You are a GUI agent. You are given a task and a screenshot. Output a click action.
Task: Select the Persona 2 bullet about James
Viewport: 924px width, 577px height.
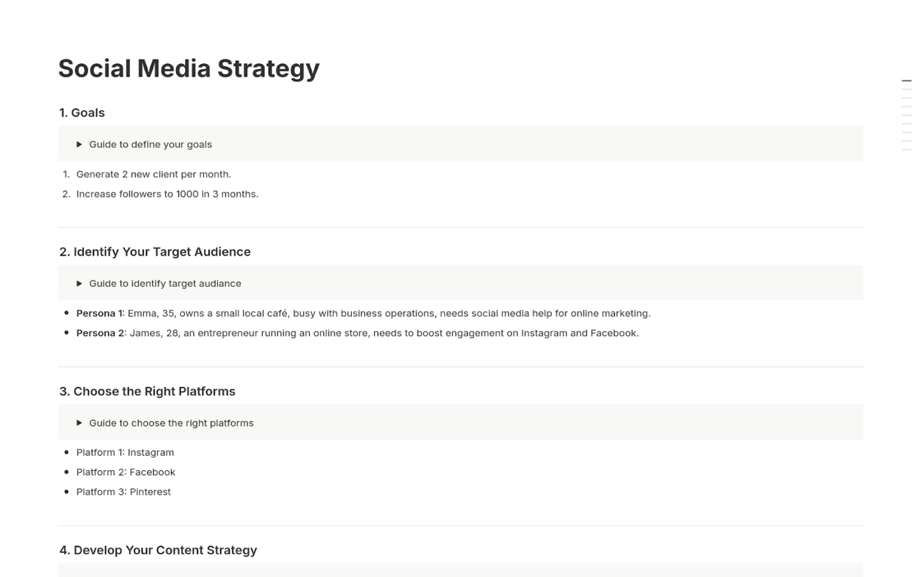pos(356,333)
